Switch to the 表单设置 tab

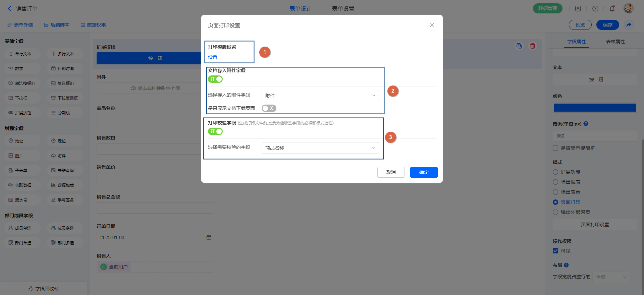click(343, 9)
